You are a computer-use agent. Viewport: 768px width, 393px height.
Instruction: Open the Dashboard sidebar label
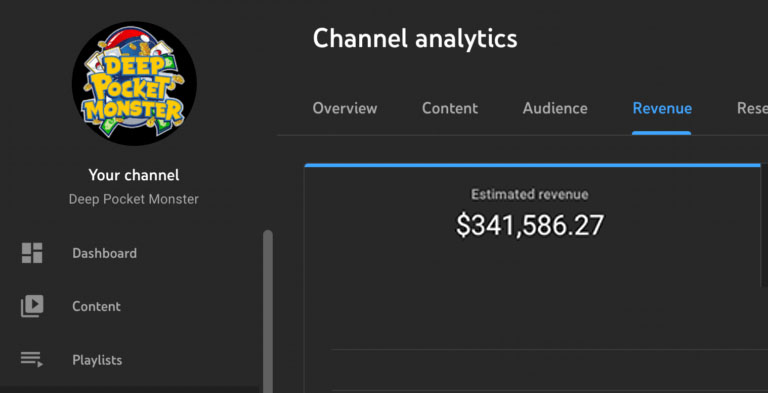pos(104,253)
